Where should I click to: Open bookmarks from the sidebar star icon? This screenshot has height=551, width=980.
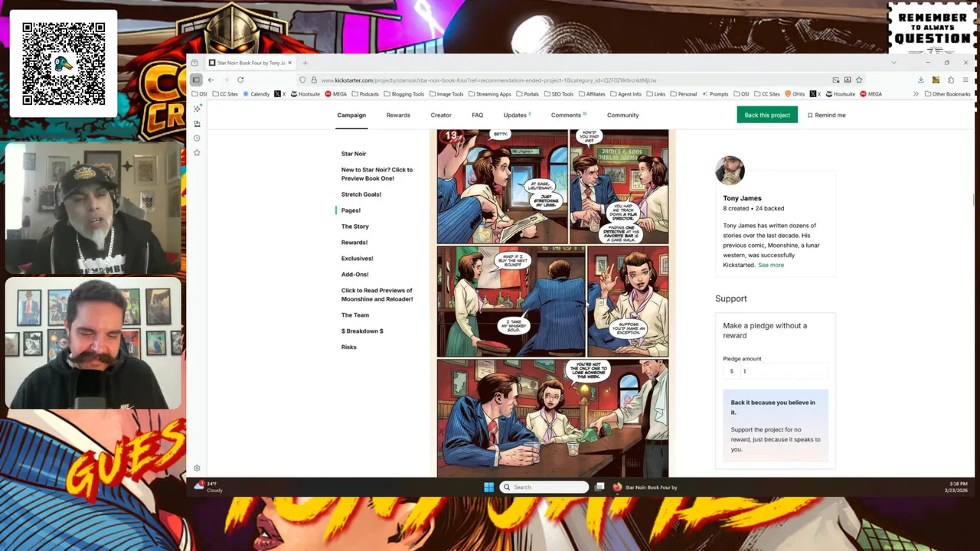(197, 152)
